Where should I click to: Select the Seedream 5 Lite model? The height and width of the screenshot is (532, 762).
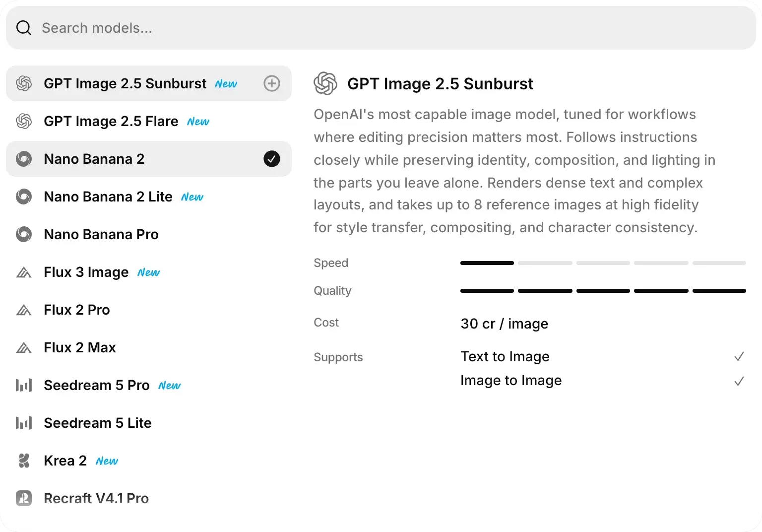149,423
